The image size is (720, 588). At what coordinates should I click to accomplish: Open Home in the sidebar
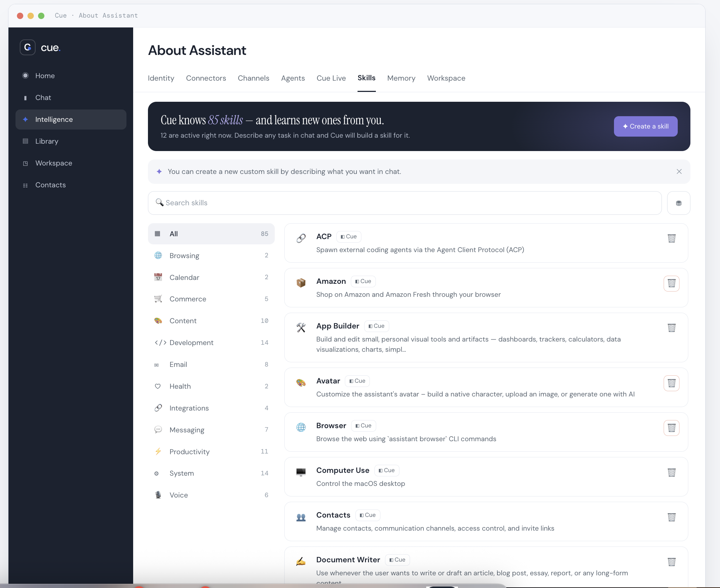(71, 76)
